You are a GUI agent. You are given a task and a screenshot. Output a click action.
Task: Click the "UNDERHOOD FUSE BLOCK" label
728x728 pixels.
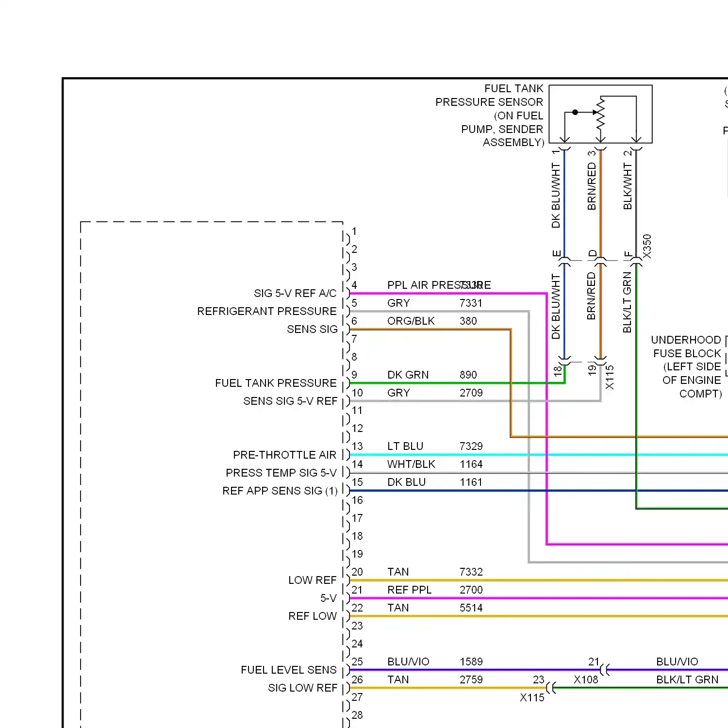tap(686, 366)
